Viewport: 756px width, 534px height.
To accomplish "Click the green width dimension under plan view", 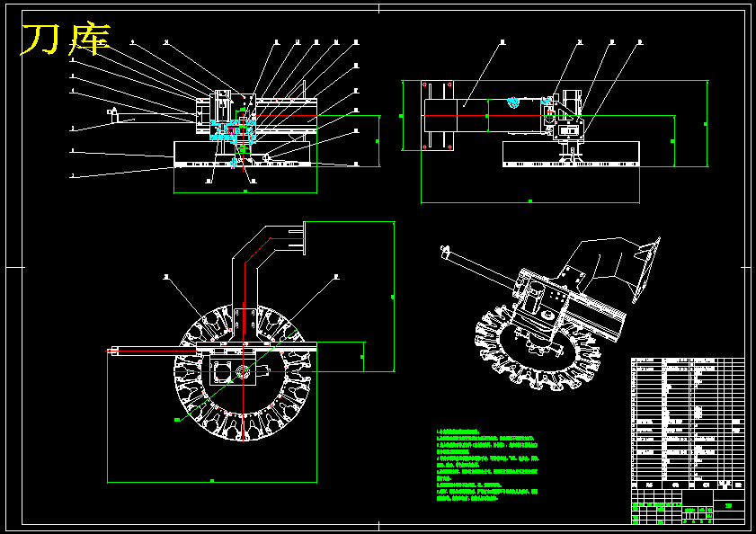I will click(211, 481).
